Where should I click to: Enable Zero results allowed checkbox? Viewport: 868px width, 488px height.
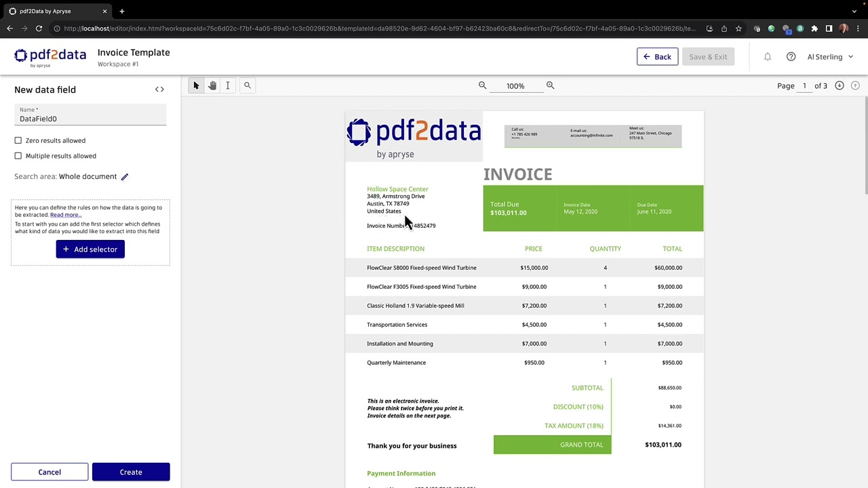(18, 140)
